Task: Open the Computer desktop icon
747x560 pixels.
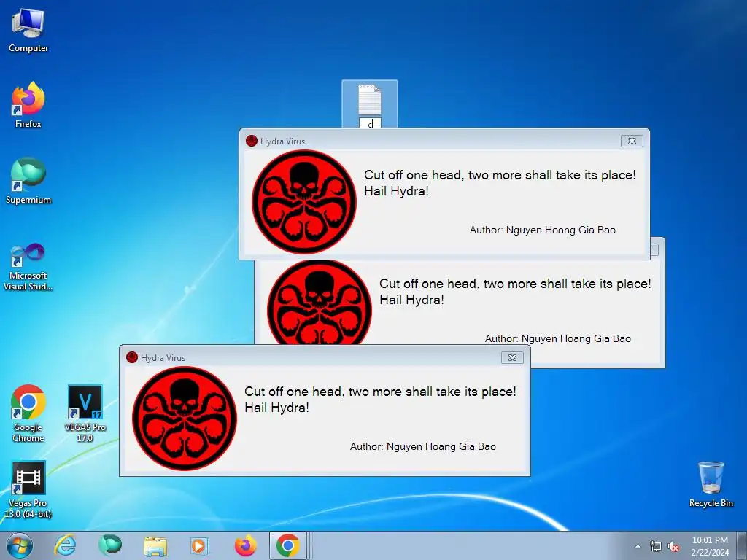Action: point(28,31)
